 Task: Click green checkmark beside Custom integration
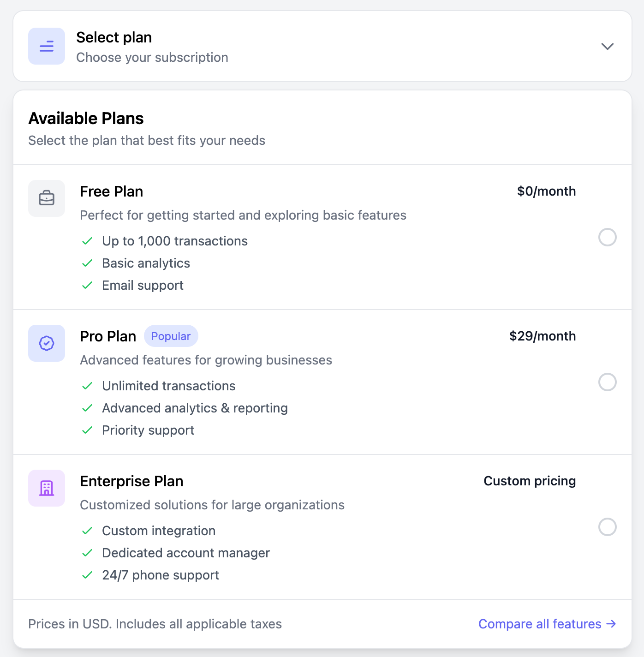(x=87, y=531)
